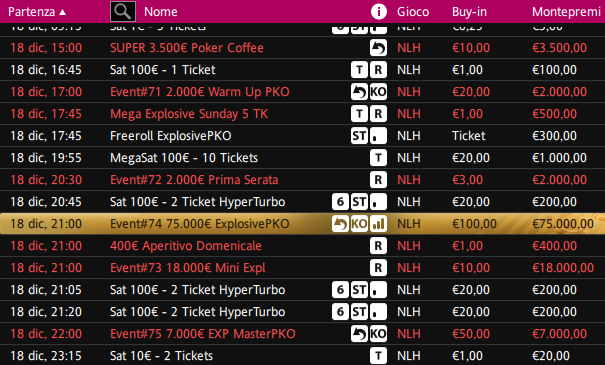This screenshot has height=365, width=605.
Task: Click the bar chart icon on Event#74 ExplosivePKO
Action: click(x=378, y=224)
